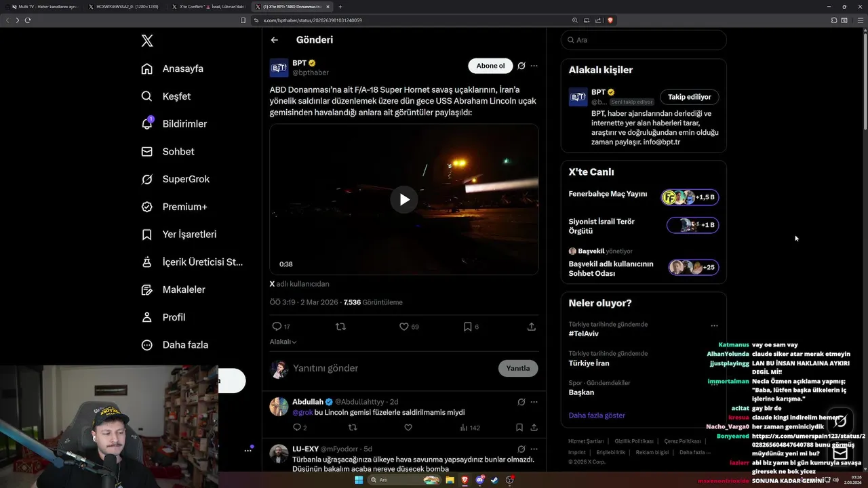Screen dimensions: 868x488
Task: Open reply icon with 17 comments
Action: [x=277, y=327]
